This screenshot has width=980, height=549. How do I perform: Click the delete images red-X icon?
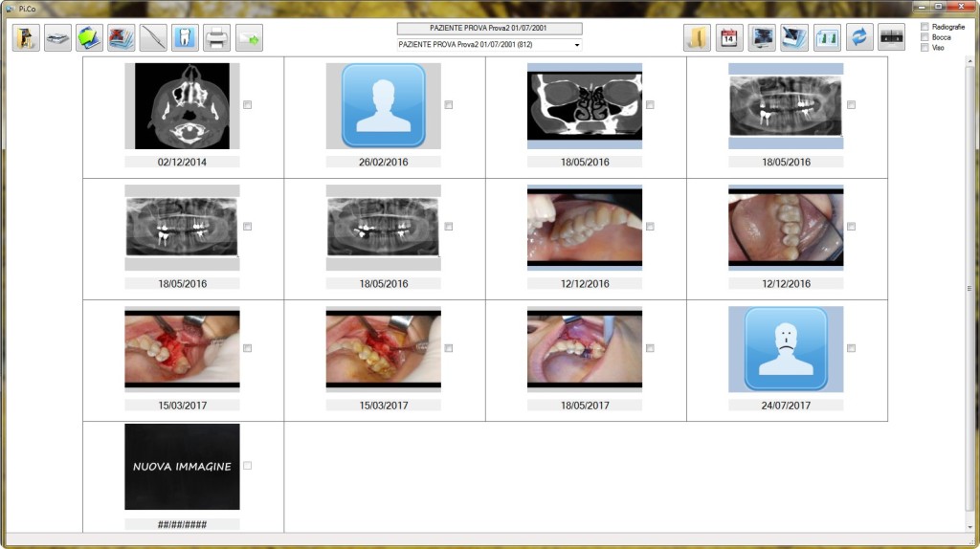click(122, 38)
